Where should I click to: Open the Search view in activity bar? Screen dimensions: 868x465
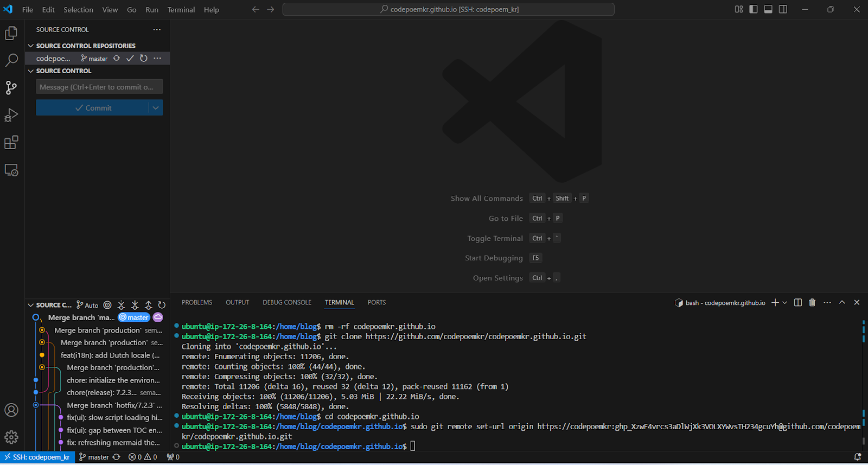click(11, 60)
